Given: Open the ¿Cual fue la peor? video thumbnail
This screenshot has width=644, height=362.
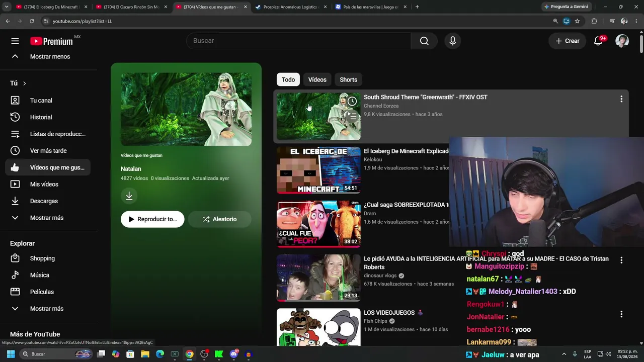Looking at the screenshot, I should tap(318, 224).
